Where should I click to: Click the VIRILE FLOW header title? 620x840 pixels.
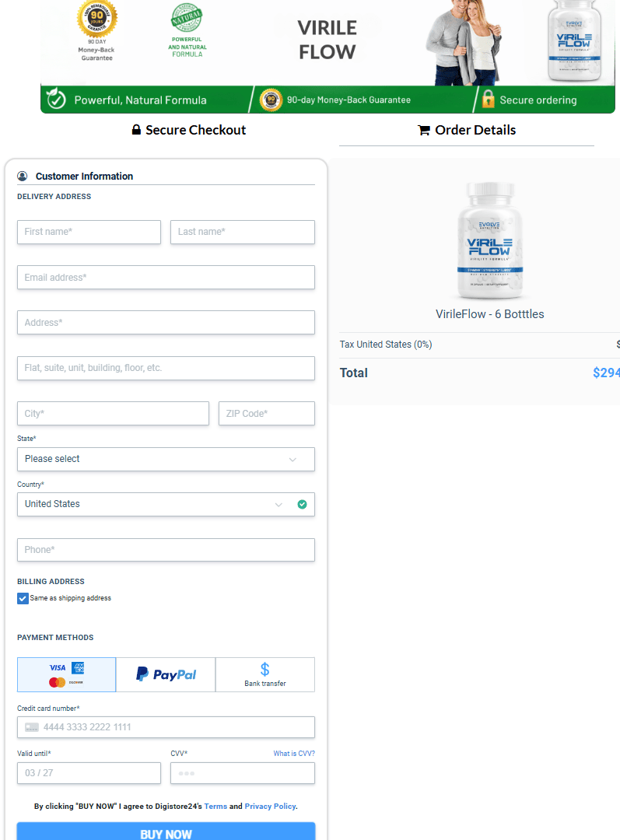pos(328,40)
